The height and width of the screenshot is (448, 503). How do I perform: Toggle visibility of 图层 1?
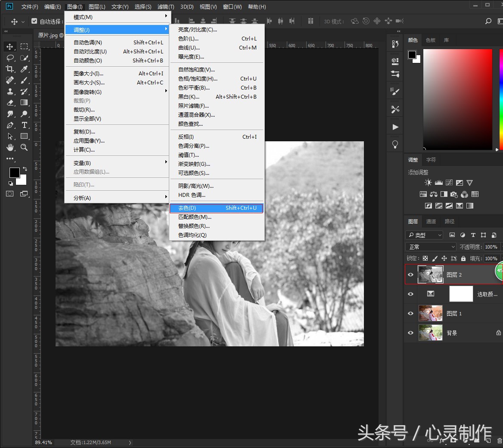tap(410, 313)
